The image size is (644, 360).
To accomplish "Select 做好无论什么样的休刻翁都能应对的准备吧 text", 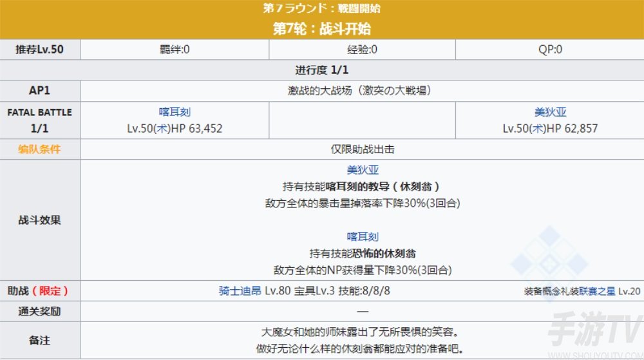I will [357, 348].
